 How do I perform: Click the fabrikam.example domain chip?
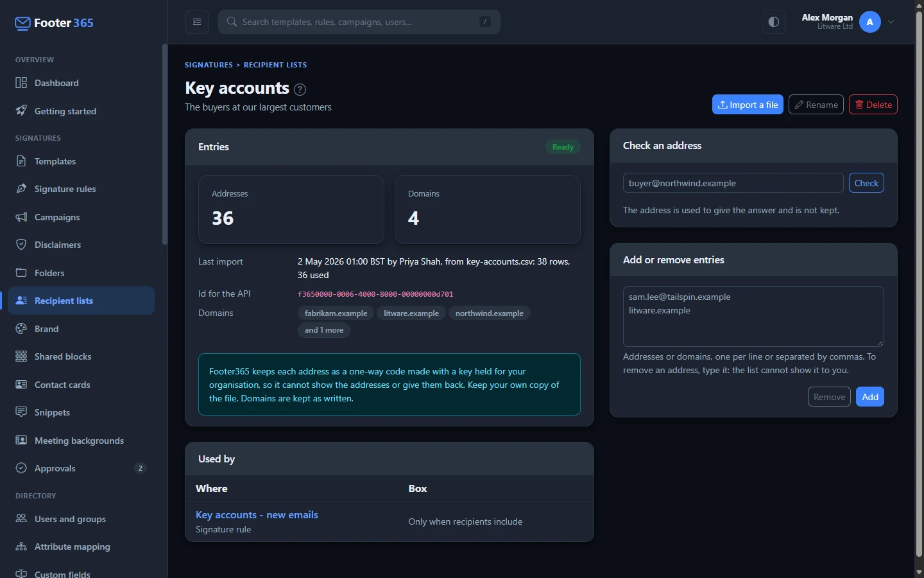pyautogui.click(x=336, y=313)
